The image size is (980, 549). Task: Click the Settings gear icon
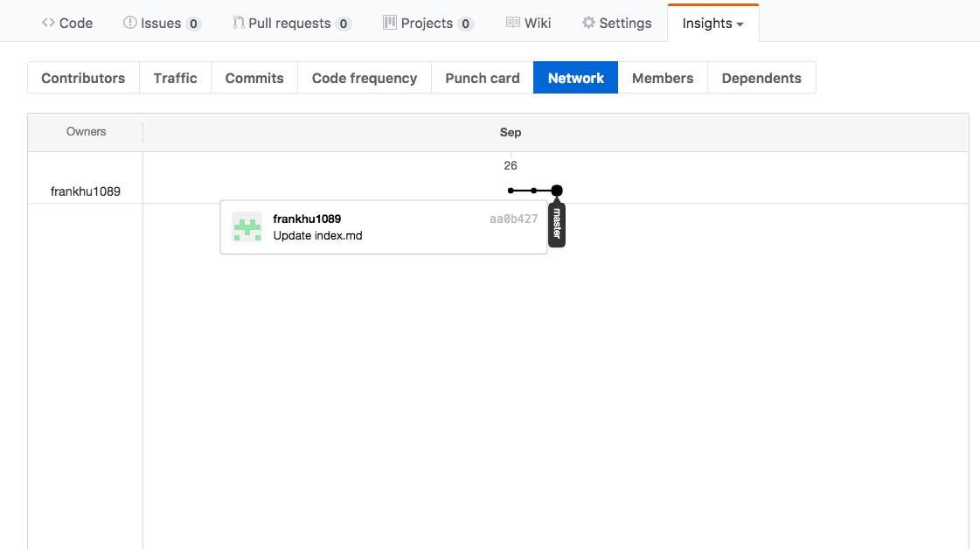588,23
